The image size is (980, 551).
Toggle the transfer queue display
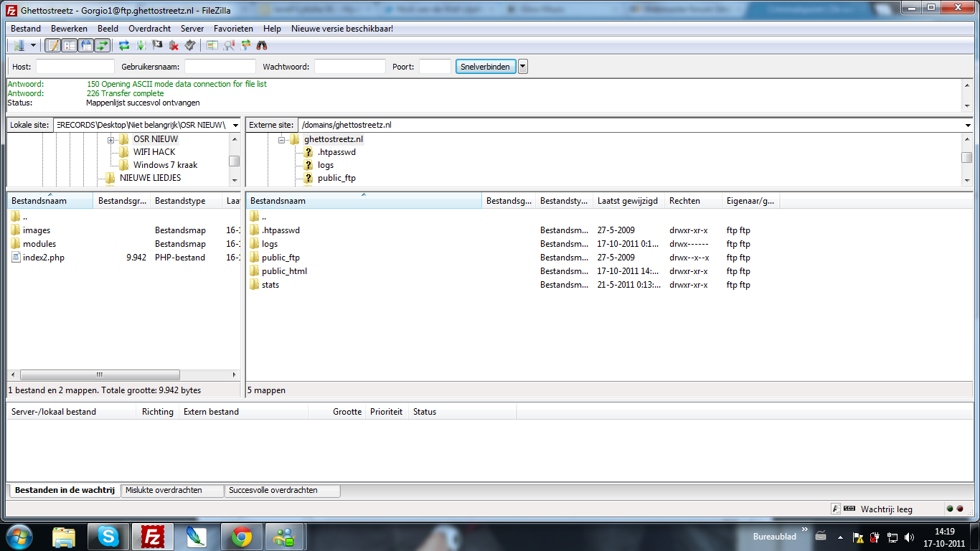103,45
